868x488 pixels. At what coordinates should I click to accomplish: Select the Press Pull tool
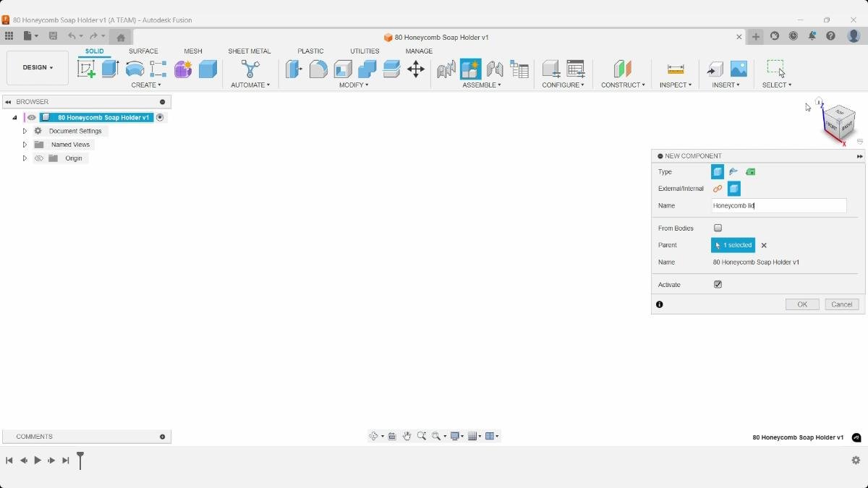(294, 69)
